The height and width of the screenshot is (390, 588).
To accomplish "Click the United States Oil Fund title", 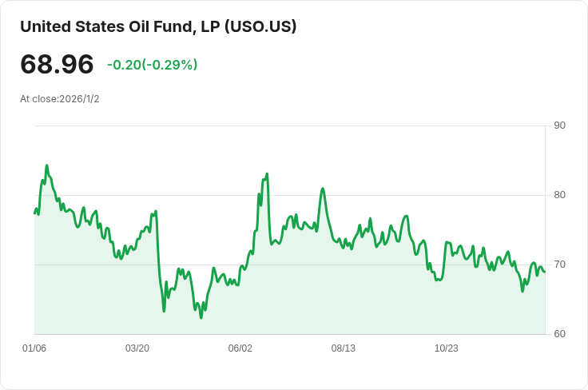I will point(158,26).
